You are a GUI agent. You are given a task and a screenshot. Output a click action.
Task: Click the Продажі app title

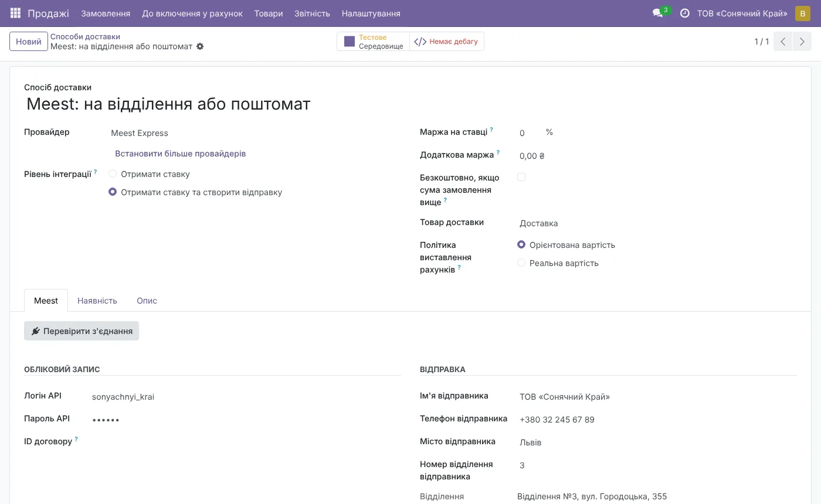pyautogui.click(x=48, y=13)
